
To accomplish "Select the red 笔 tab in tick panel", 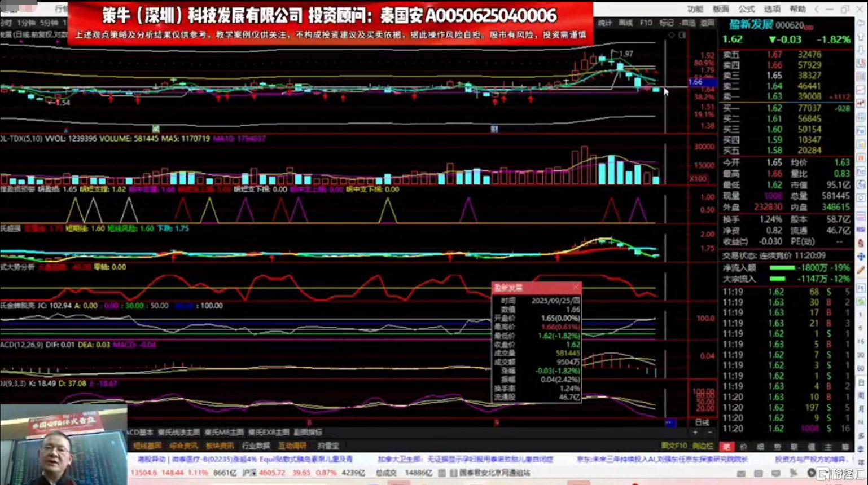I will click(726, 447).
